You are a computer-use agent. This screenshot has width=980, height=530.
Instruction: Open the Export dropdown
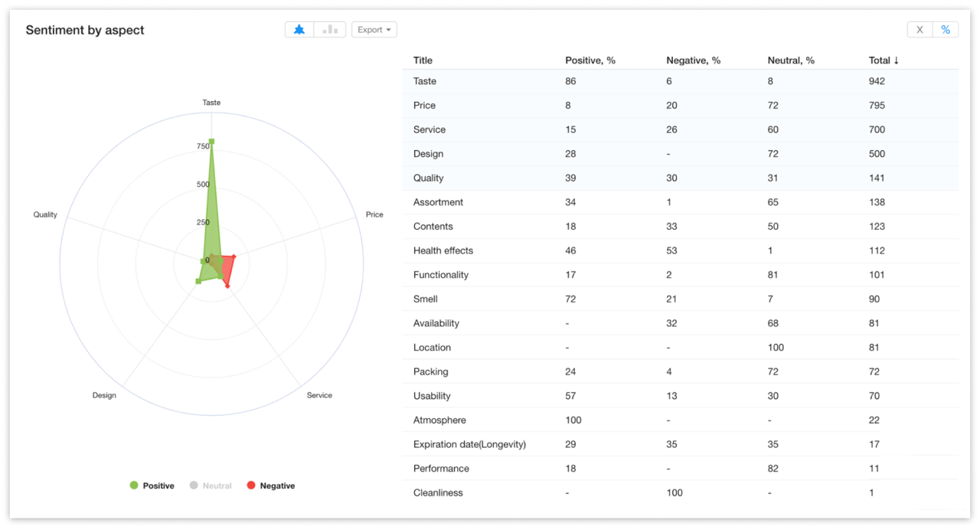(374, 29)
